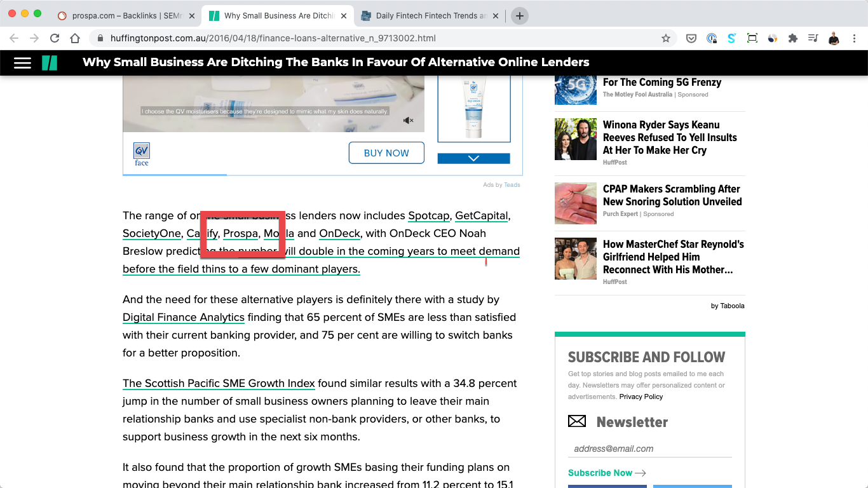Open the Privacy Policy link
The height and width of the screenshot is (488, 868).
641,396
